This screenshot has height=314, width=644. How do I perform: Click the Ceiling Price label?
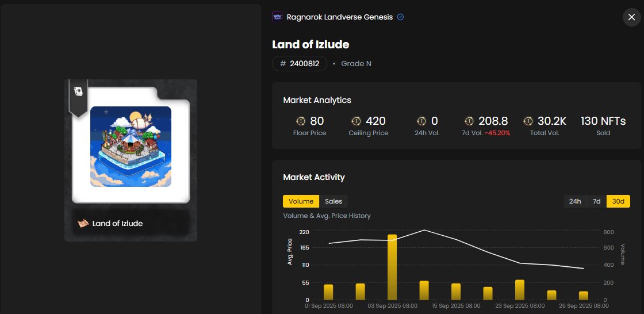369,133
